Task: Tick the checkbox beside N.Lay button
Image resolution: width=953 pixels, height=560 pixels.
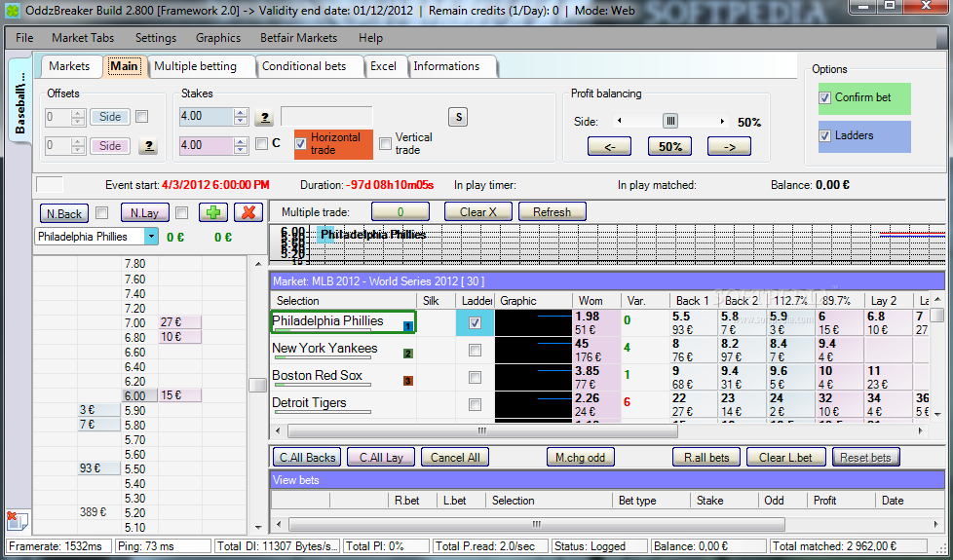Action: click(181, 212)
